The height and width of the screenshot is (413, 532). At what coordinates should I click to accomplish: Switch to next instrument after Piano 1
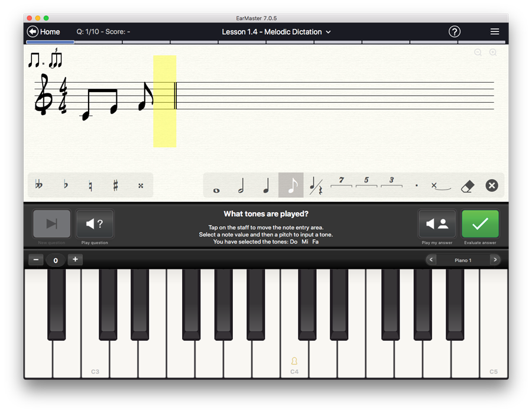click(495, 260)
